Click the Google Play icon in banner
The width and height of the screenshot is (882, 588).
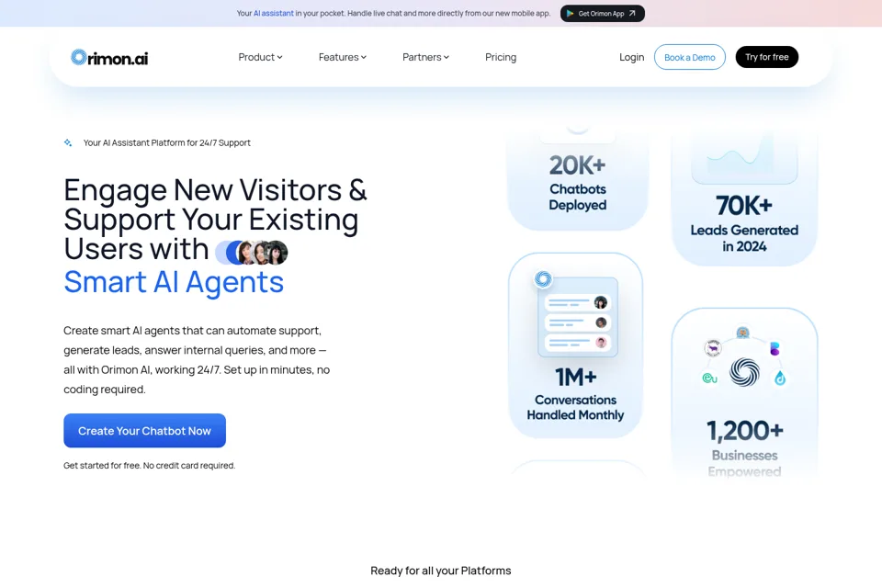coord(571,14)
